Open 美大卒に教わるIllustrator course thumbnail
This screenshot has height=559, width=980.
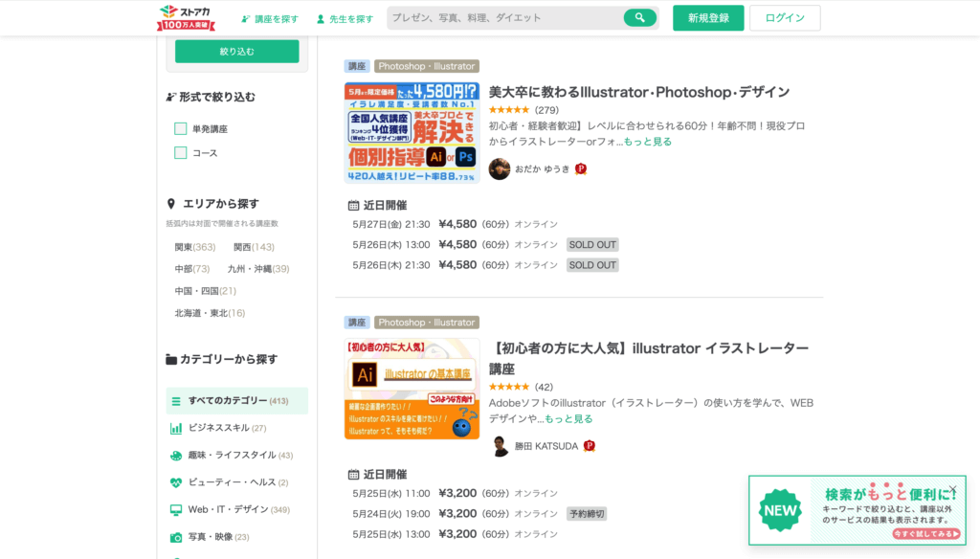(x=412, y=132)
